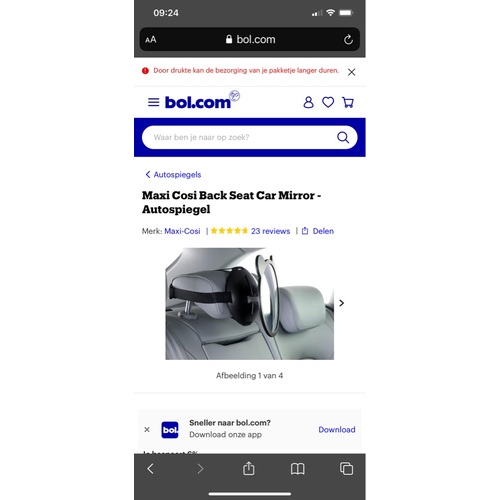
Task: Reload the page in Safari
Action: (x=348, y=40)
